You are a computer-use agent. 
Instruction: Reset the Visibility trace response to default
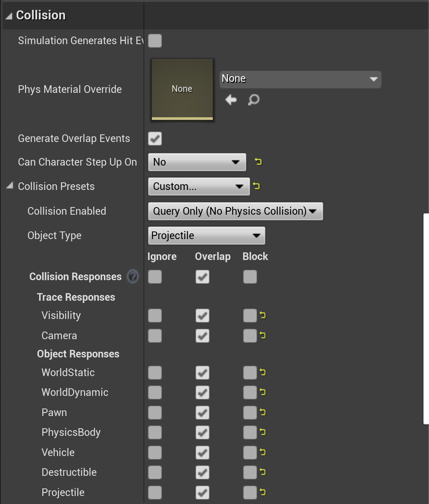pos(263,315)
